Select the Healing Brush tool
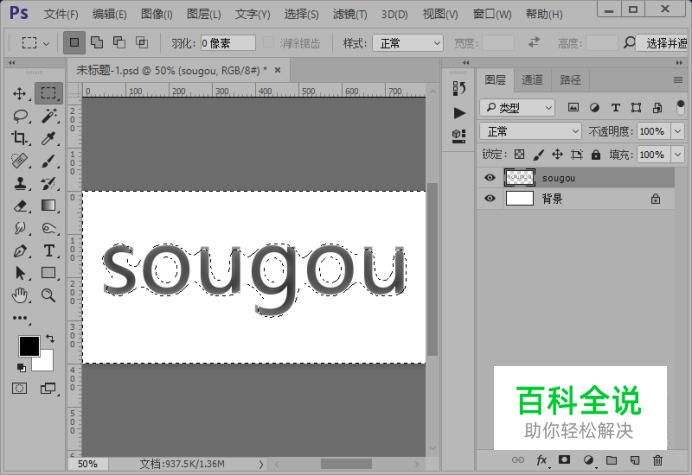The width and height of the screenshot is (692, 475). click(19, 161)
